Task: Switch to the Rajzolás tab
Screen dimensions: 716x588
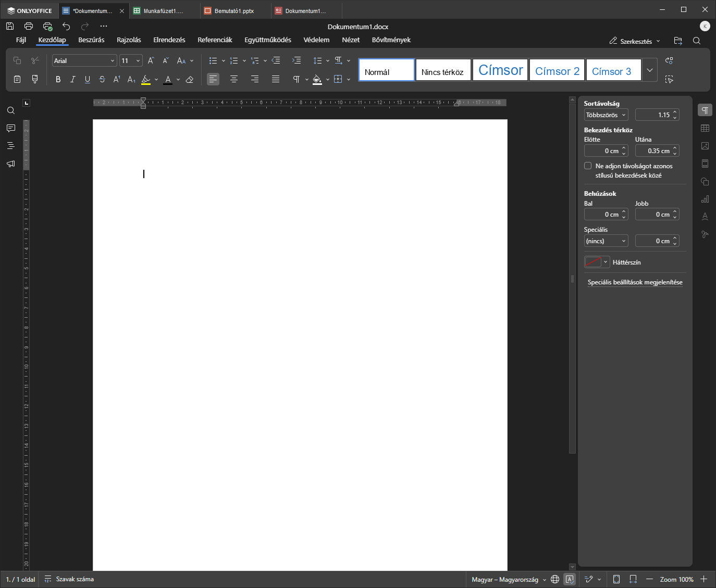Action: tap(129, 40)
